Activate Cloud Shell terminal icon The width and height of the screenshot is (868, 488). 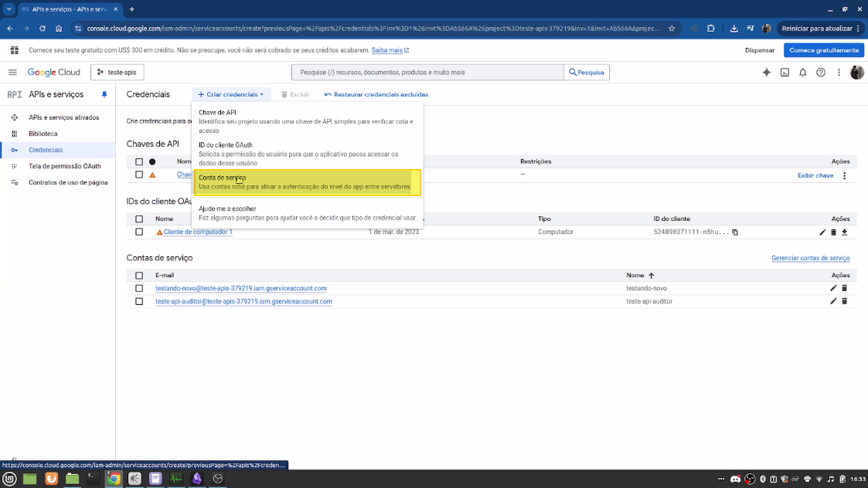[x=785, y=73]
